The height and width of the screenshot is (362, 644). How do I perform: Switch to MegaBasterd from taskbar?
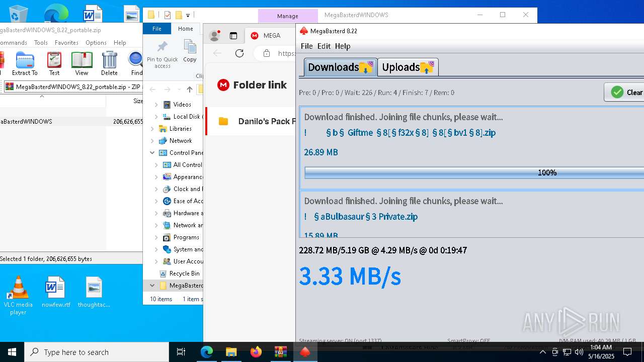(305, 352)
